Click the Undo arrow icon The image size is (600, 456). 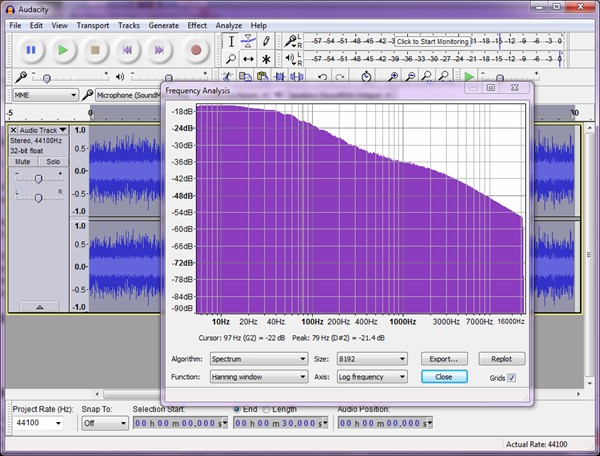[323, 77]
